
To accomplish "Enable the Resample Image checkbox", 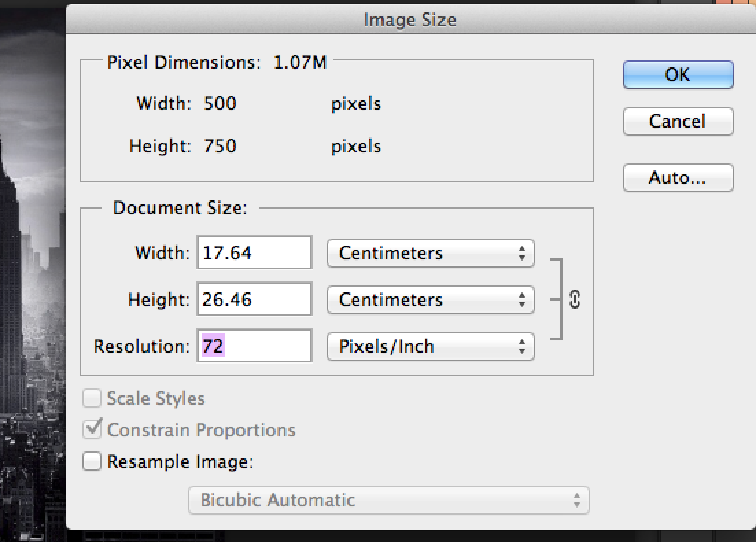I will [91, 462].
